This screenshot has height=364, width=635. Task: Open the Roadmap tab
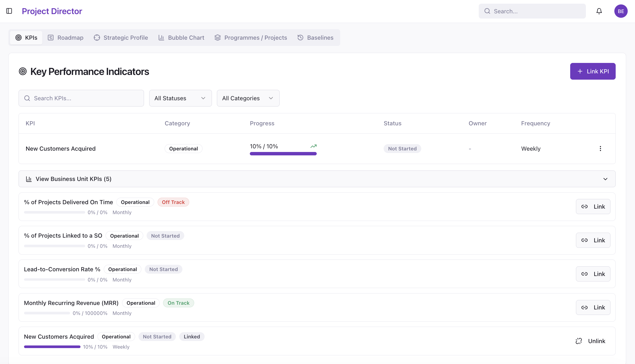(x=65, y=38)
